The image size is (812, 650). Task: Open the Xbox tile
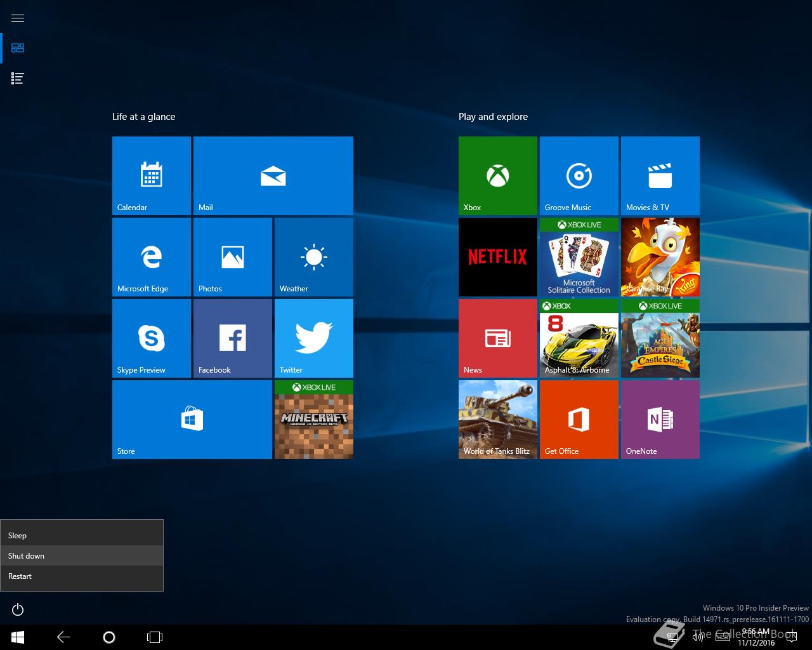498,176
